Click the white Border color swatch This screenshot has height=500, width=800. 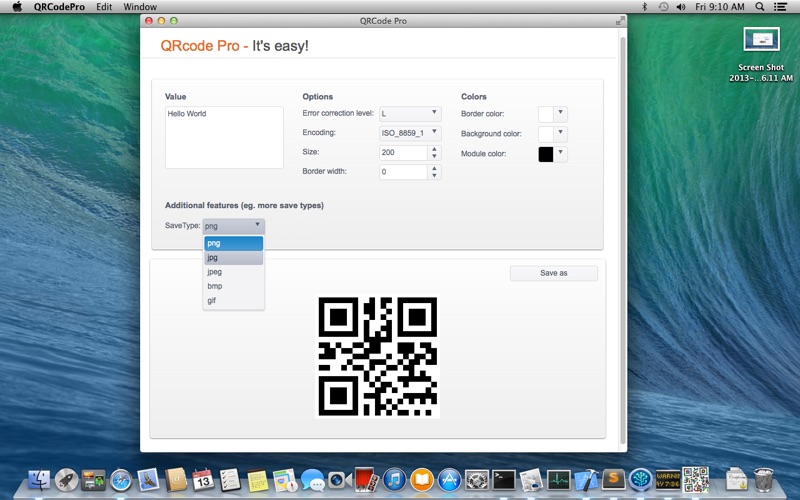[x=546, y=114]
